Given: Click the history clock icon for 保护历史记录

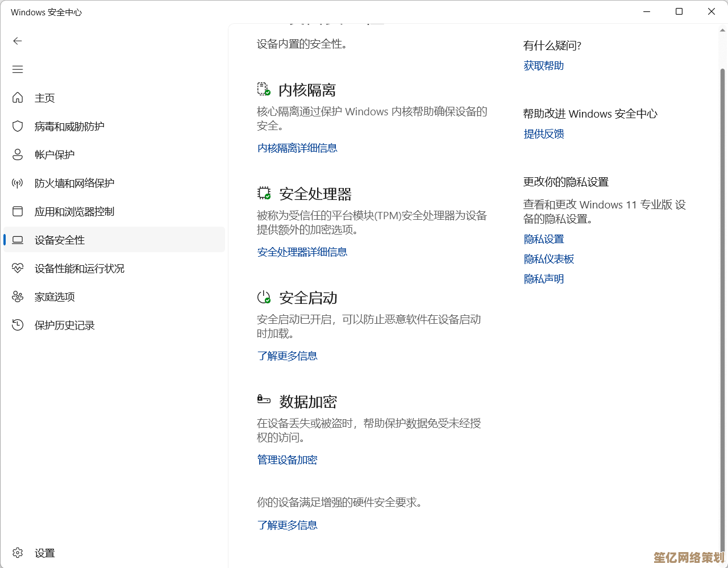Looking at the screenshot, I should [18, 325].
